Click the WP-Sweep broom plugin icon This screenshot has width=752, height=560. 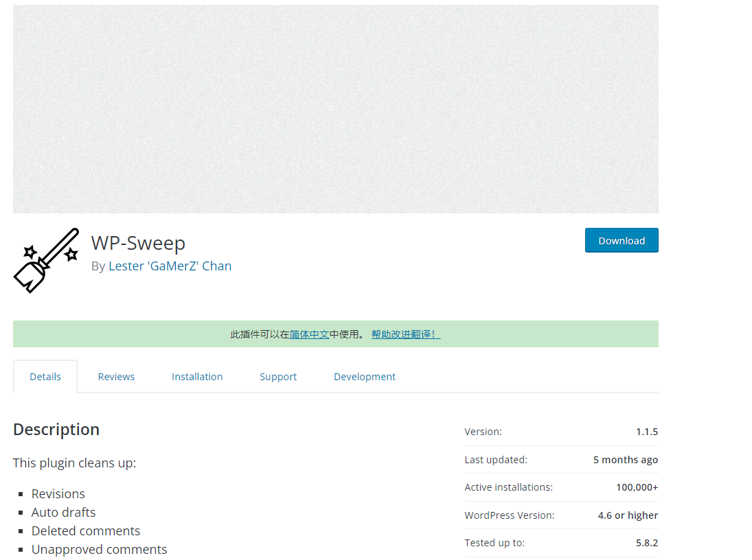(x=46, y=260)
